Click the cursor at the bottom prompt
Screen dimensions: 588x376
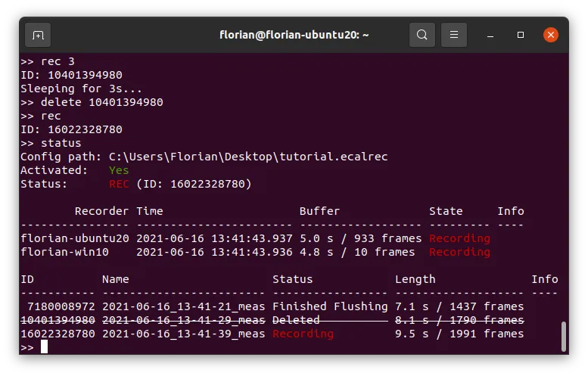tap(44, 347)
